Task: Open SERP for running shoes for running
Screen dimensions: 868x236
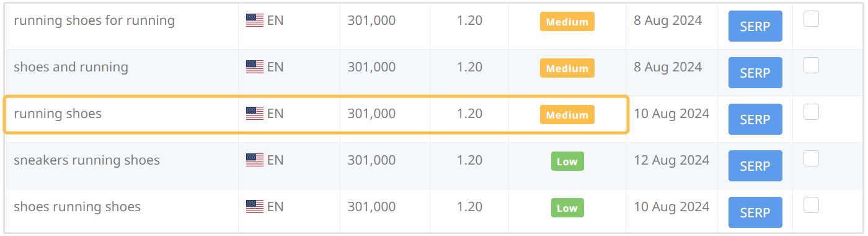Action: tap(755, 26)
